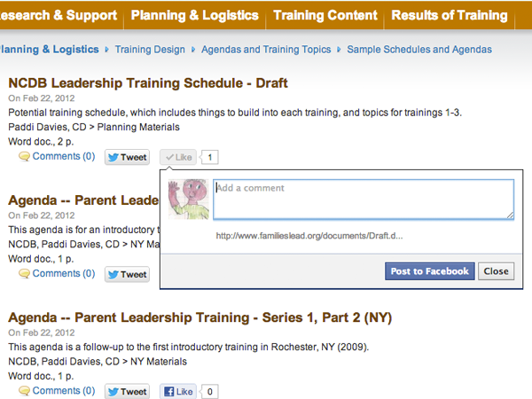
Task: Click the like count bubble showing 1
Action: 210,157
